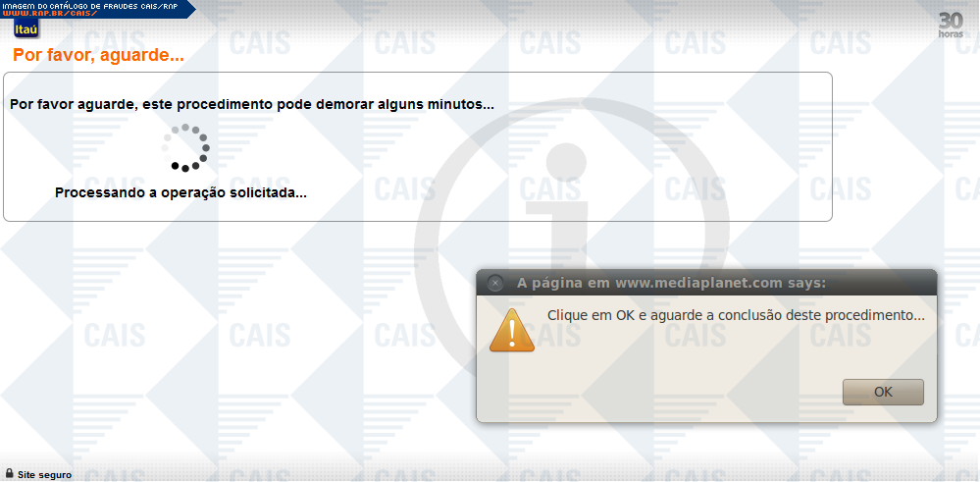Confirm the alert with the OK button
Screen dimensions: 980x482
pyautogui.click(x=883, y=392)
